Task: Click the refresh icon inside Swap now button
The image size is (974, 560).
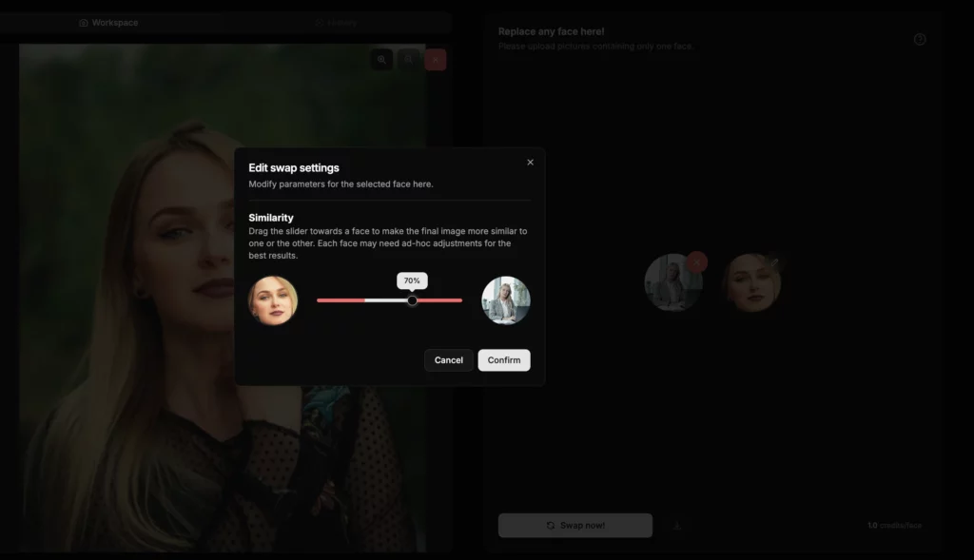Action: [x=550, y=526]
